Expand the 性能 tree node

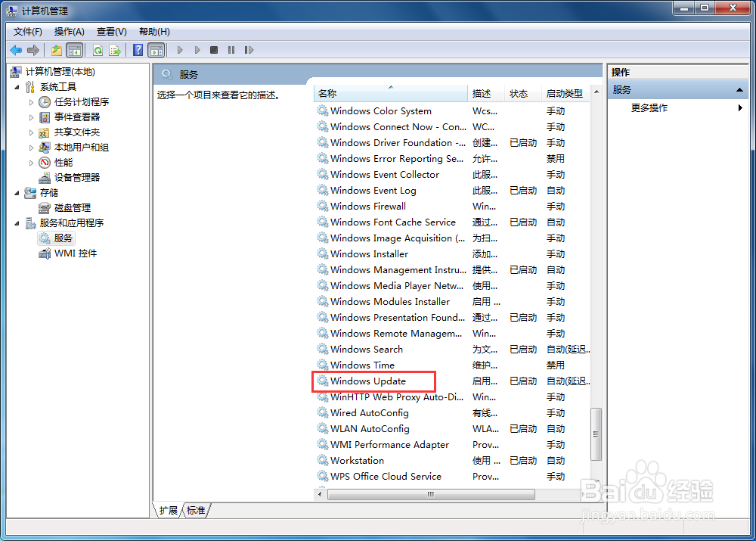[x=31, y=163]
